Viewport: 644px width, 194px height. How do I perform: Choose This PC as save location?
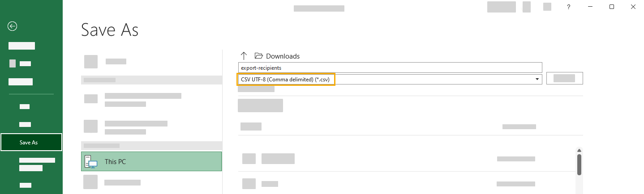151,161
